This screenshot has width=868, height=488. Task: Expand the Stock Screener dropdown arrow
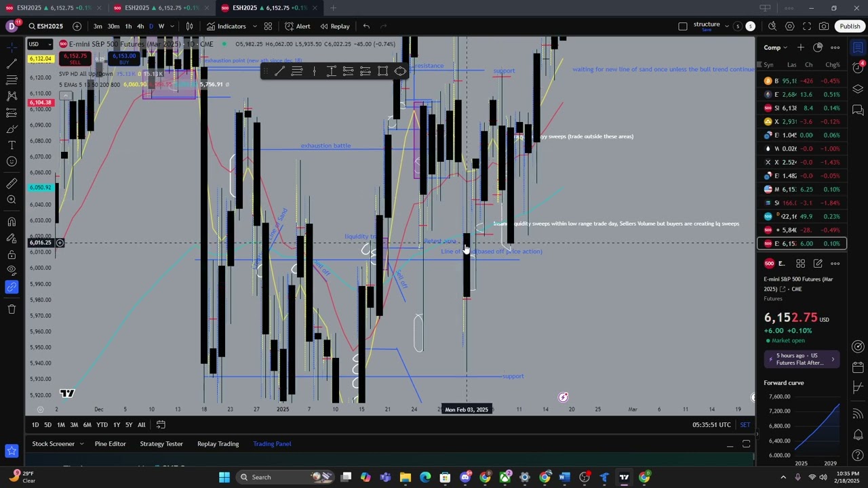[81, 444]
